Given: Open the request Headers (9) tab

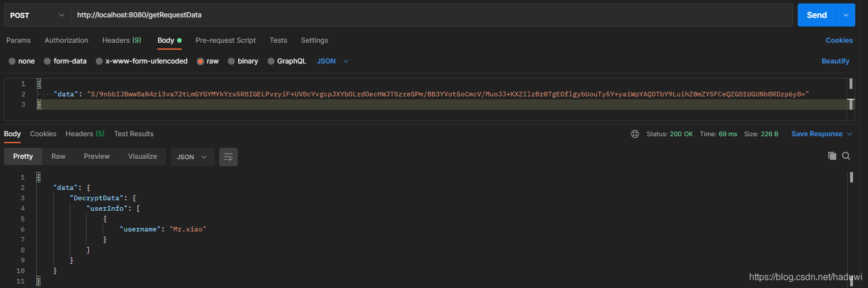Looking at the screenshot, I should coord(122,40).
